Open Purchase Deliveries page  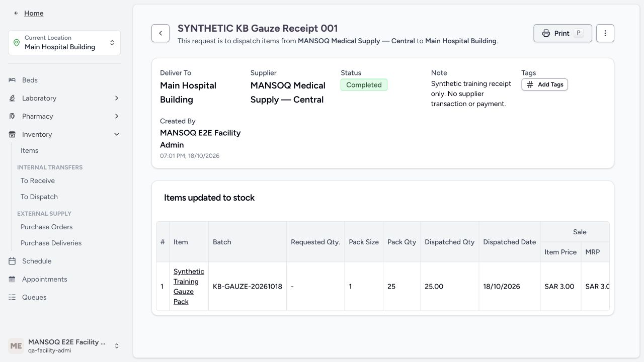(x=51, y=243)
